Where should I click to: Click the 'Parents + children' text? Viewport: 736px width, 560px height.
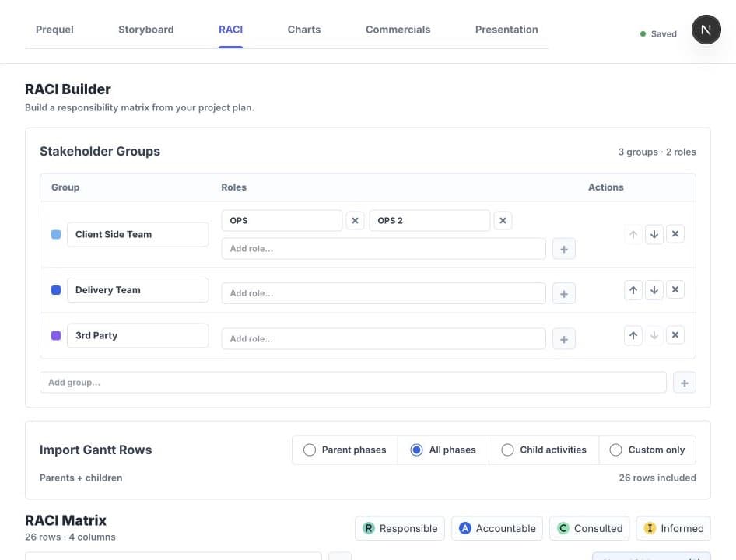point(81,478)
